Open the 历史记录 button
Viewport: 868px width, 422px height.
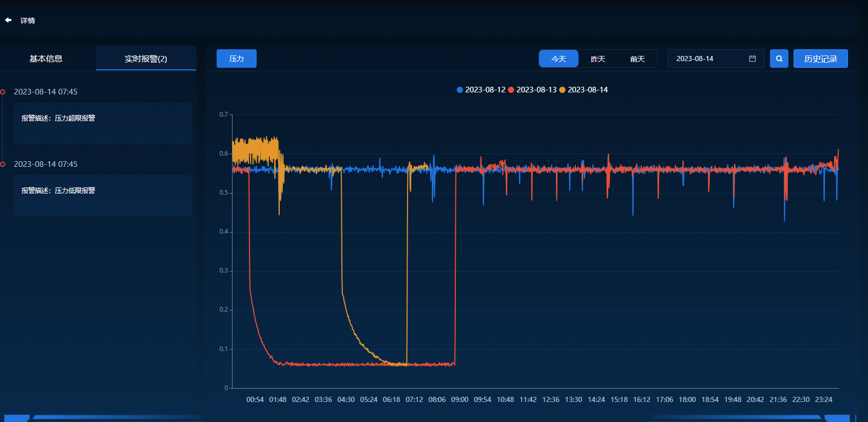point(820,59)
